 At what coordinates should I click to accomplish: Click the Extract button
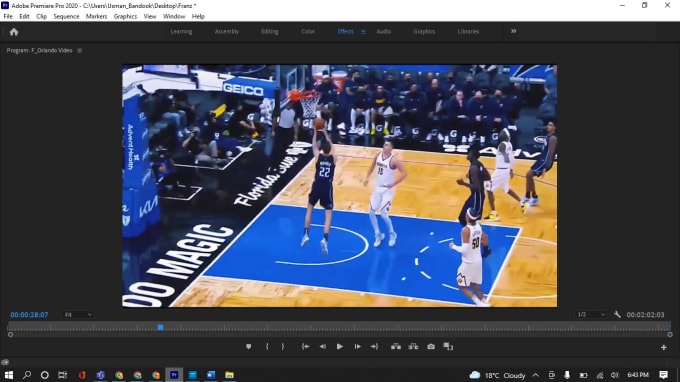tap(413, 346)
